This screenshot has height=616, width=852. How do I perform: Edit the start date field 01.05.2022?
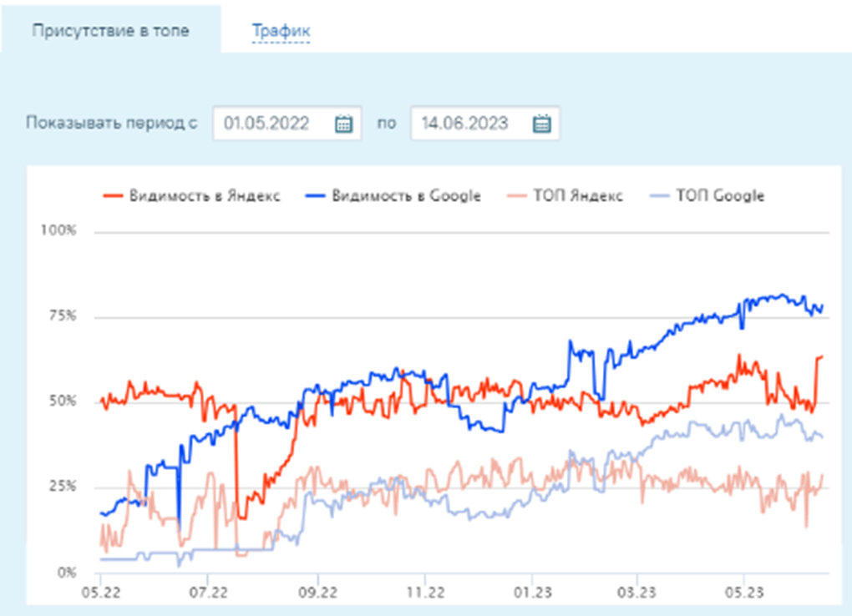(287, 124)
